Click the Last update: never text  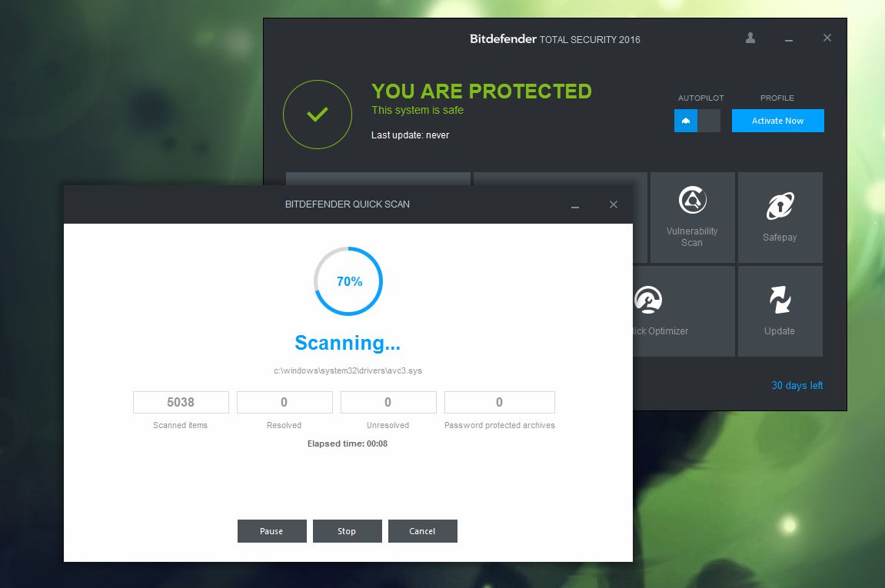tap(410, 135)
